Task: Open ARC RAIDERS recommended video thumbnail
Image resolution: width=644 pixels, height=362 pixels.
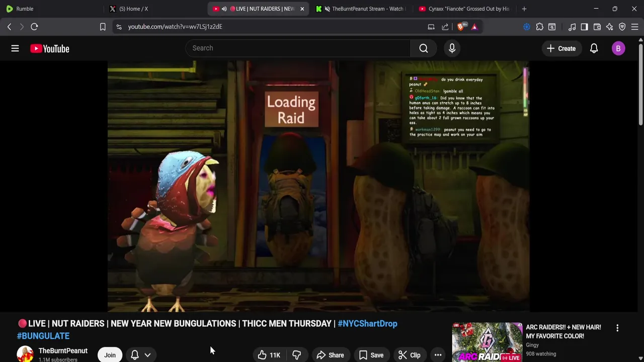Action: pos(487,342)
